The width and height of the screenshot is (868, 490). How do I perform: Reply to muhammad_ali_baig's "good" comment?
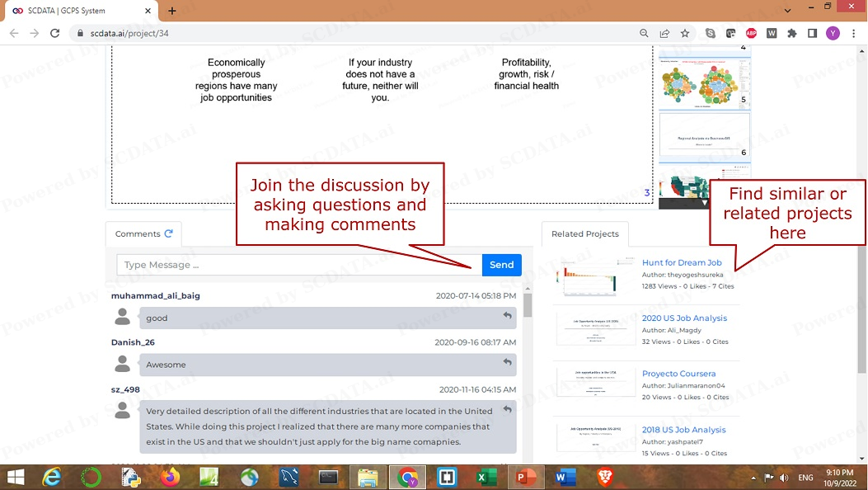[x=507, y=315]
